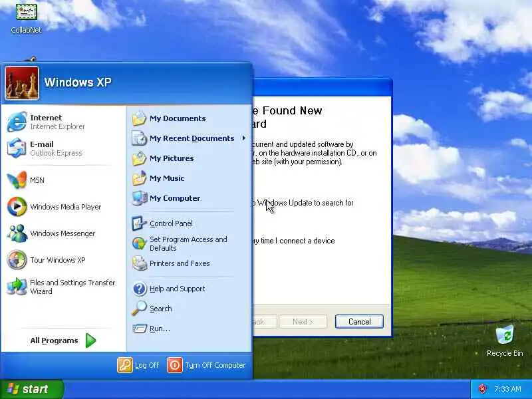Expand All Programs with the green arrow
Viewport: 532px width, 399px height.
[90, 340]
